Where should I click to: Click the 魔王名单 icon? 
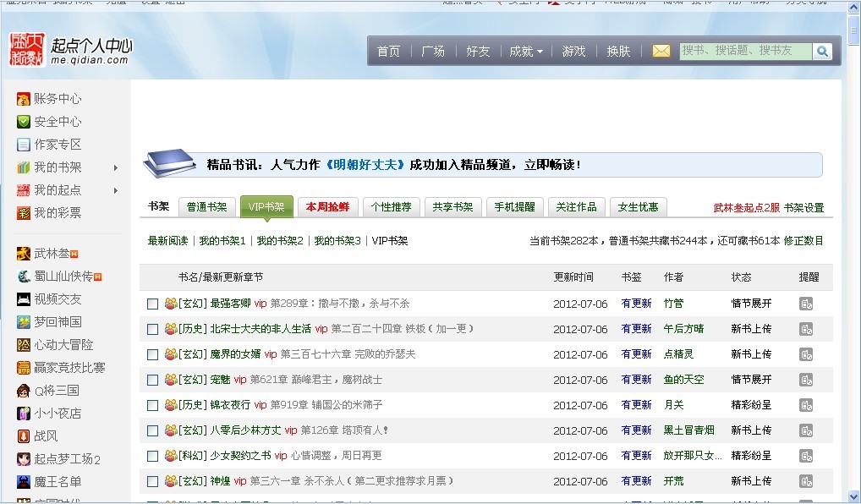(23, 482)
